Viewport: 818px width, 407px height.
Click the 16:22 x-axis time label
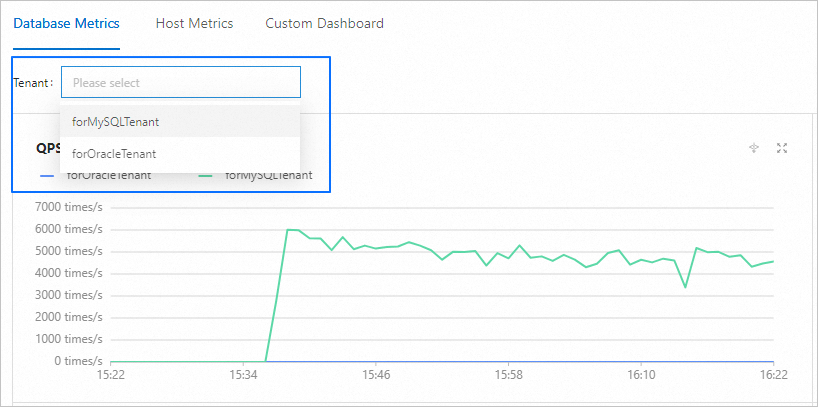click(772, 375)
